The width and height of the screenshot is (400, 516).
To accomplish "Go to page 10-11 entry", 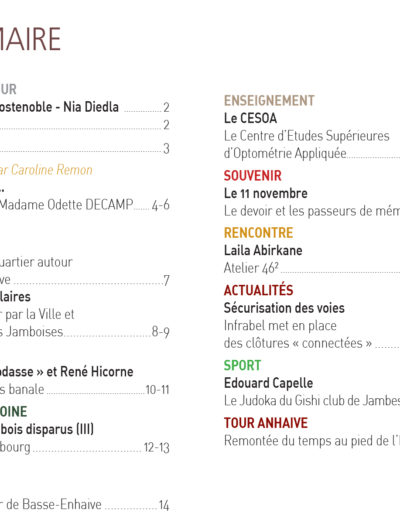I will click(x=157, y=390).
